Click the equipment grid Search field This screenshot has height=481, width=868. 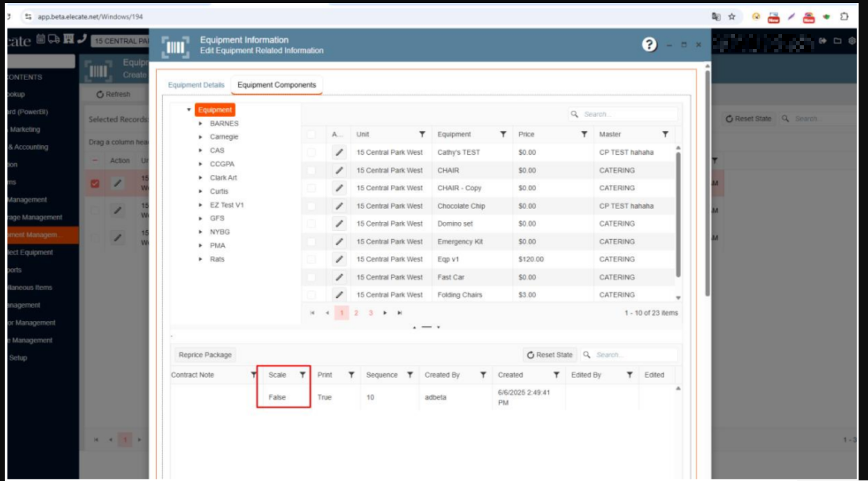tap(628, 114)
